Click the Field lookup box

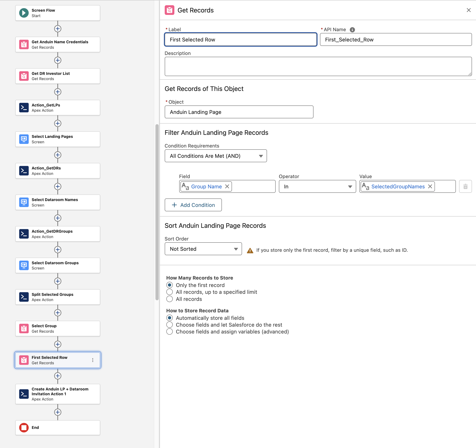tap(227, 186)
